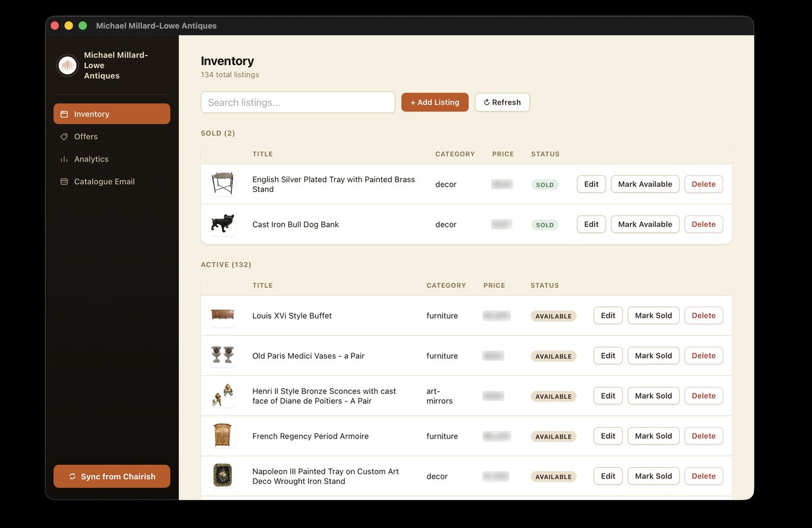Go to the Inventory section

(x=112, y=114)
